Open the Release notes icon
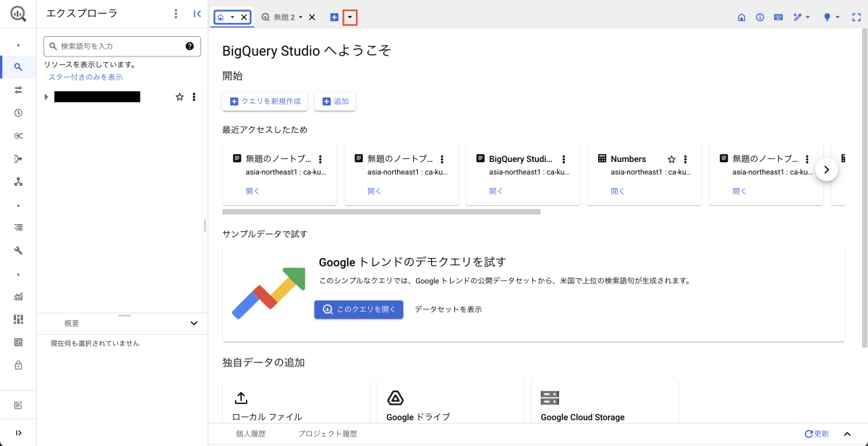Image resolution: width=868 pixels, height=446 pixels. click(x=18, y=405)
